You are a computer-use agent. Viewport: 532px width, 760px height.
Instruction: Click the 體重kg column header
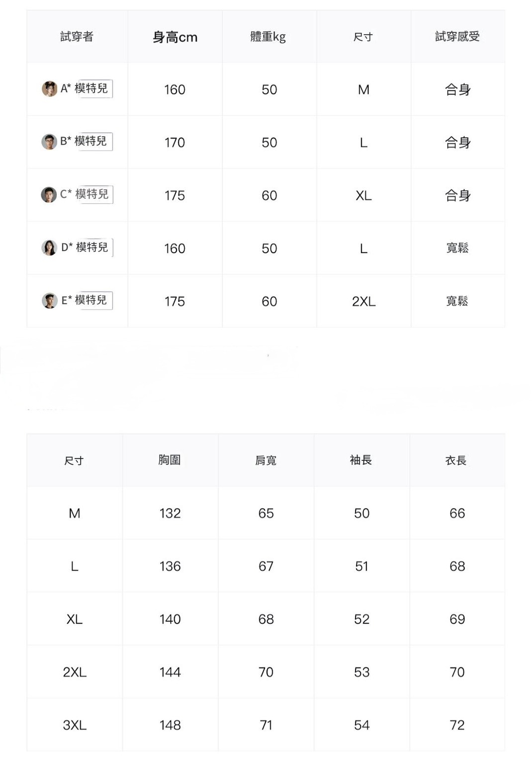(268, 37)
